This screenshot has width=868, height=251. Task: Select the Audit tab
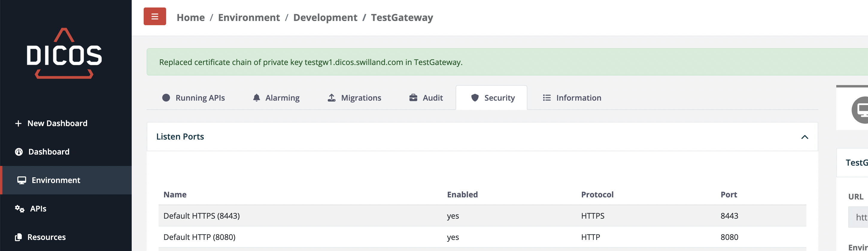click(426, 98)
